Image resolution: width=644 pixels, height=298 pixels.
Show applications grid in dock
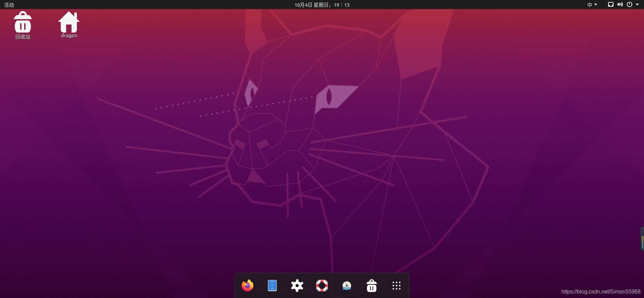pyautogui.click(x=397, y=286)
